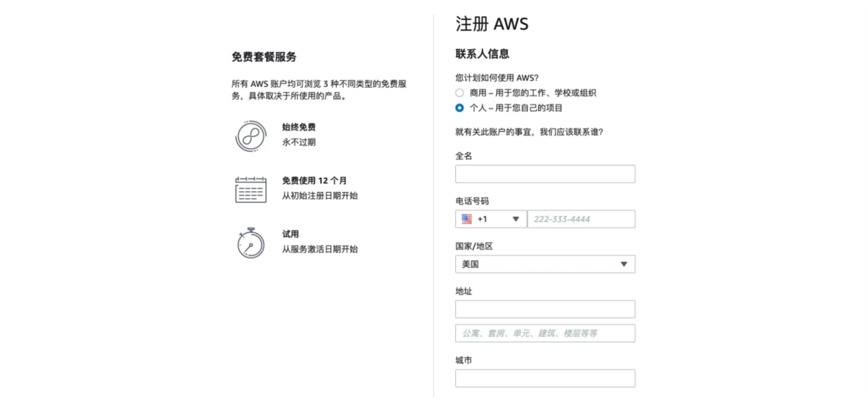
Task: Click the 城市 field label
Action: (463, 360)
